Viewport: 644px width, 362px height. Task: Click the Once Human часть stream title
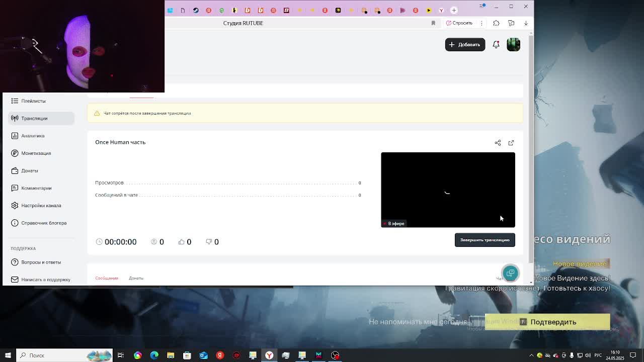tap(120, 142)
